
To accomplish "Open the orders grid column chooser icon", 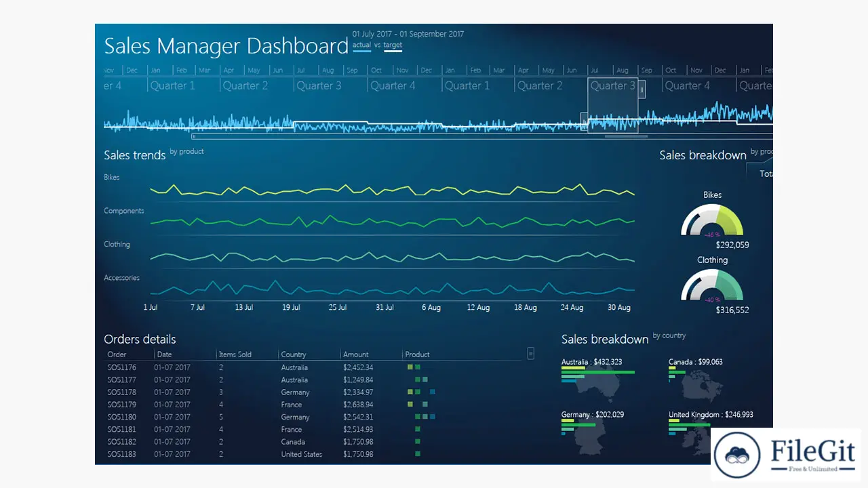I will pyautogui.click(x=531, y=353).
